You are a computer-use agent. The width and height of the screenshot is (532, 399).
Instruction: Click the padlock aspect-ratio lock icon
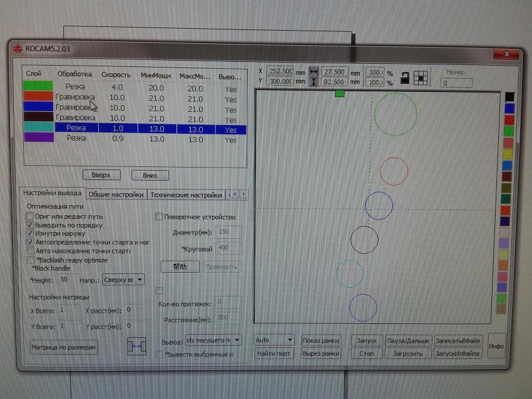tap(405, 78)
